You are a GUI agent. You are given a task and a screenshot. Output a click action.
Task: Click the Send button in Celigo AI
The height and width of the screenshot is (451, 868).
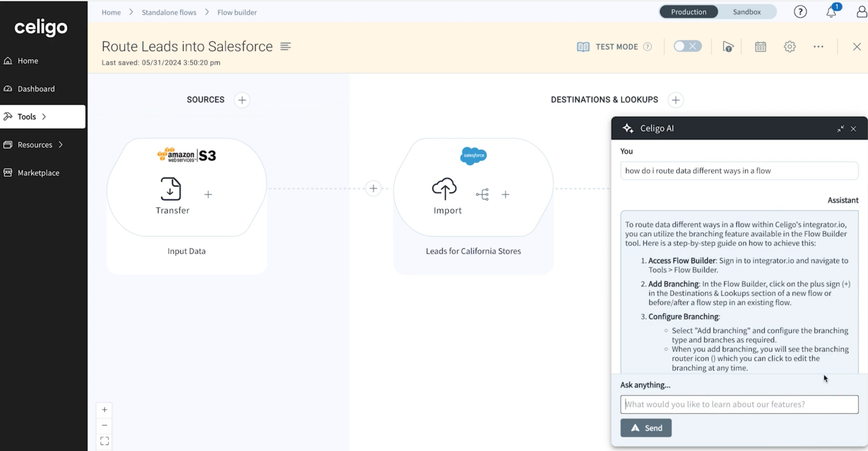point(645,428)
